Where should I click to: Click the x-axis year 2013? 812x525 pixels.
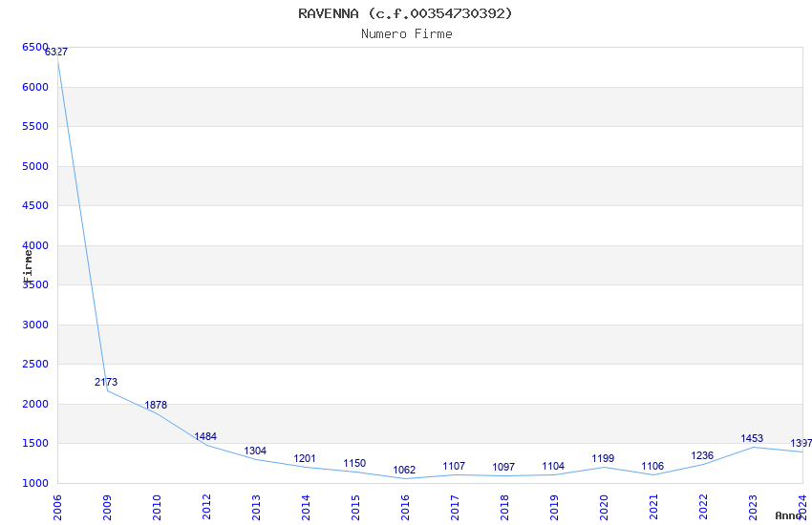pyautogui.click(x=256, y=508)
